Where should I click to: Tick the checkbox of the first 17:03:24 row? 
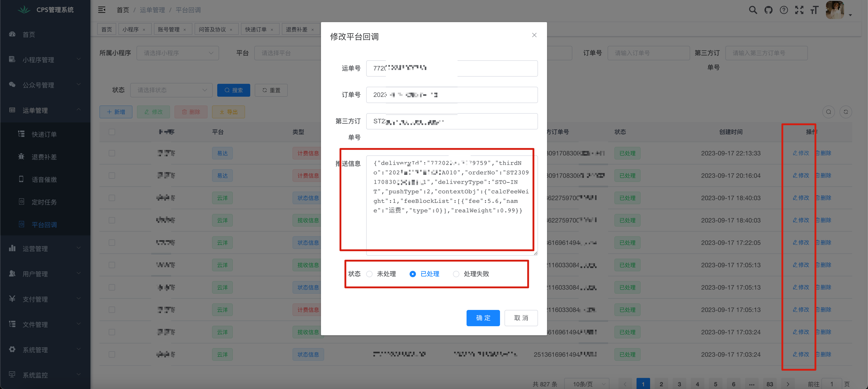(112, 332)
